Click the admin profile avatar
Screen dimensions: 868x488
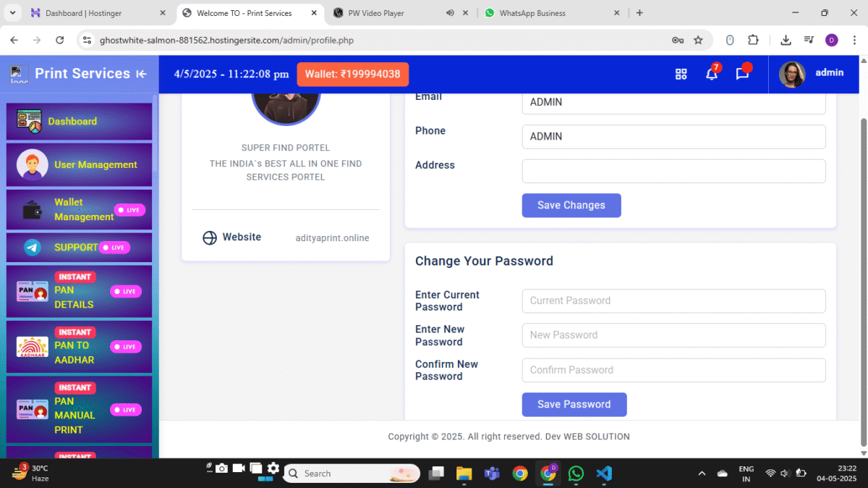click(x=792, y=74)
